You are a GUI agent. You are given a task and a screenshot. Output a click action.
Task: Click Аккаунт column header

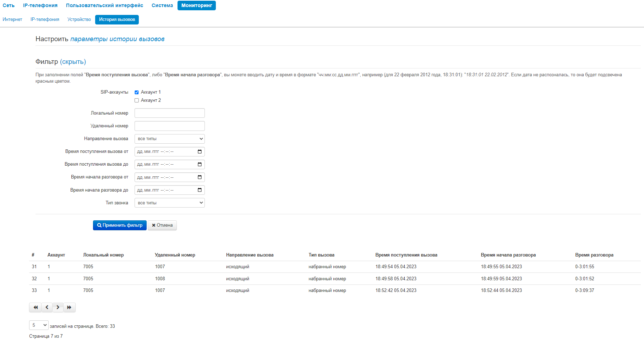[56, 255]
